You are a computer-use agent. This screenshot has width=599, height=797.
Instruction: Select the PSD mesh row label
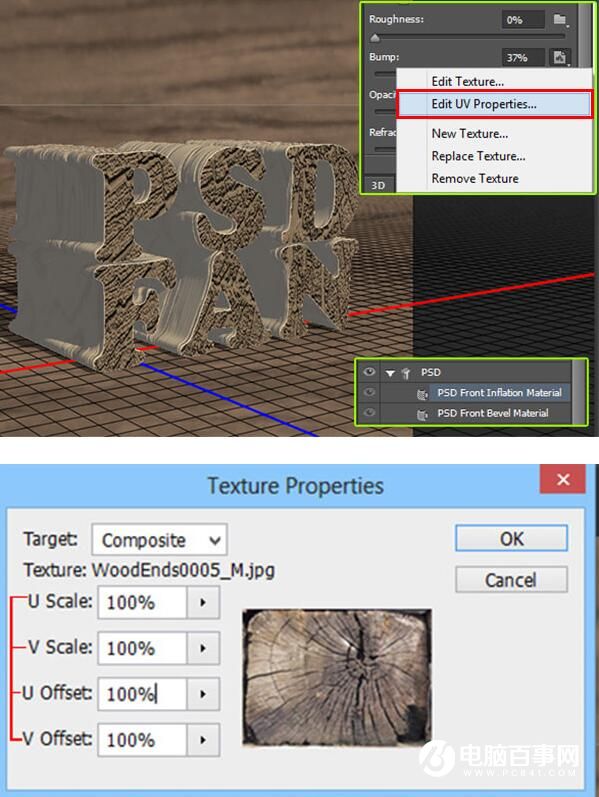pyautogui.click(x=430, y=372)
